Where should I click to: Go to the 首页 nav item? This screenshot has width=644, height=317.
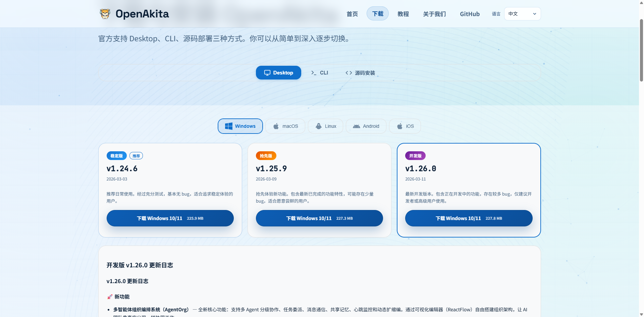coord(352,14)
